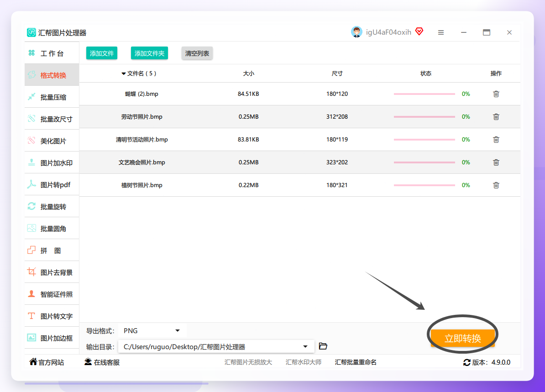This screenshot has width=545, height=392.
Task: Open 图片转文字 in the sidebar
Action: coord(52,316)
